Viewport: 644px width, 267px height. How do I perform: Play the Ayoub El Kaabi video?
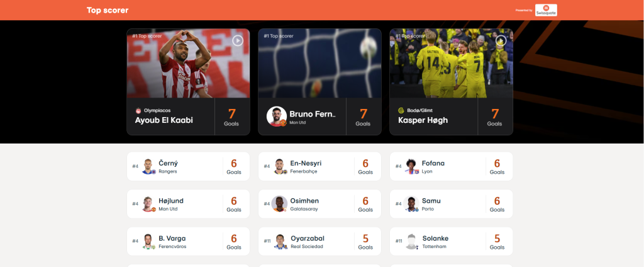(x=238, y=40)
